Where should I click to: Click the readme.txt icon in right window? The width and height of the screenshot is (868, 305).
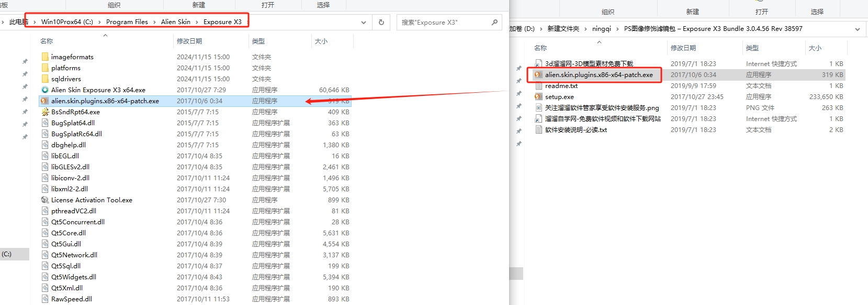[x=538, y=85]
